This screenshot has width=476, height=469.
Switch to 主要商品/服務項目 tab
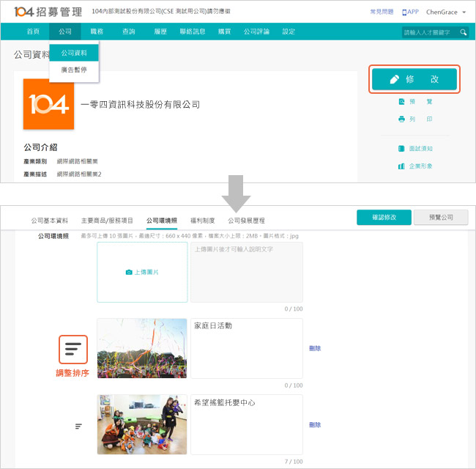[x=107, y=221]
